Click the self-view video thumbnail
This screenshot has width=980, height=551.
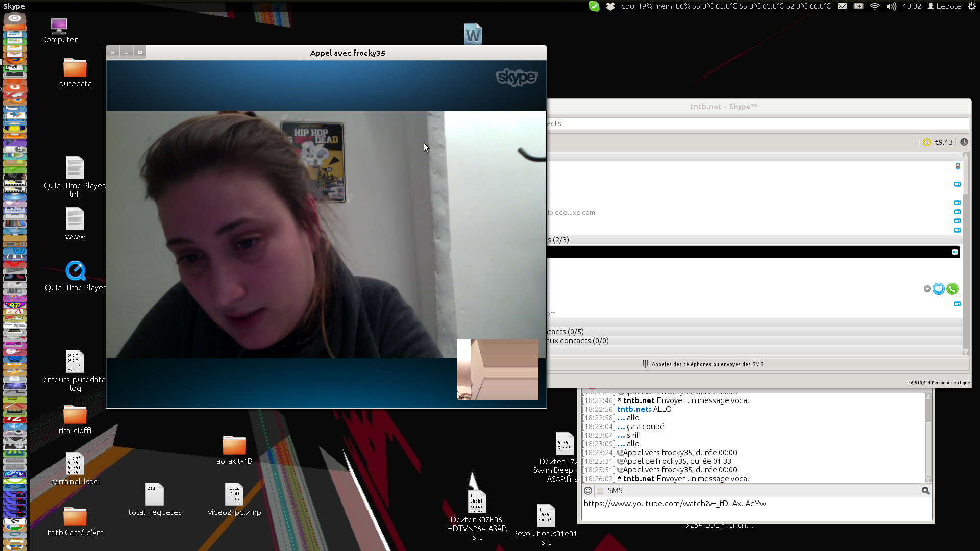point(498,369)
